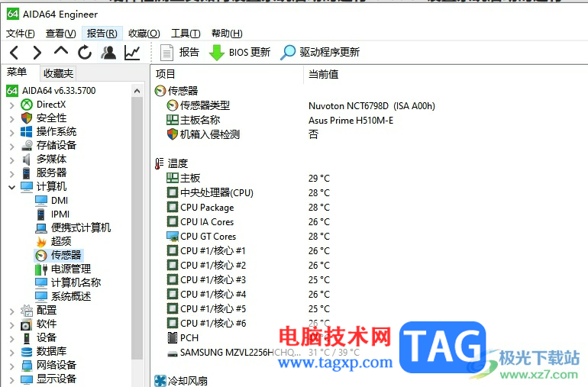Collapse the 计算机 tree node
588x387 pixels.
pyautogui.click(x=11, y=187)
